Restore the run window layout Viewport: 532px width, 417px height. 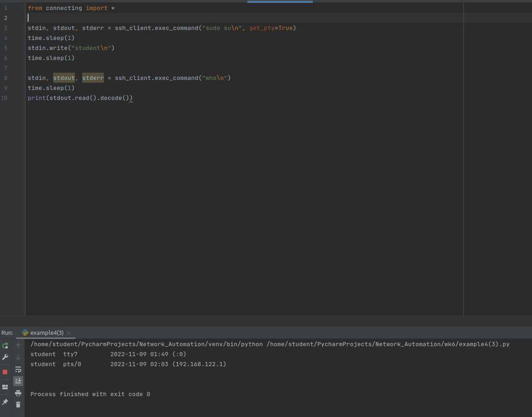pos(5,387)
